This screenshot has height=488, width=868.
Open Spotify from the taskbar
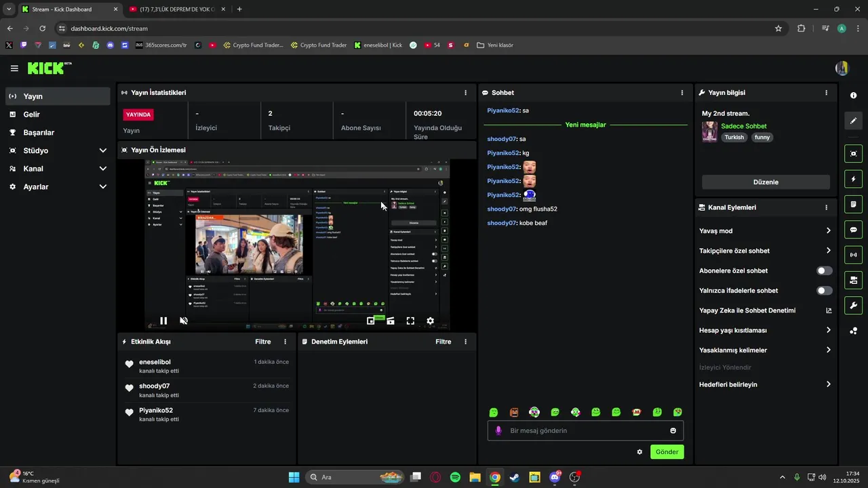(455, 477)
